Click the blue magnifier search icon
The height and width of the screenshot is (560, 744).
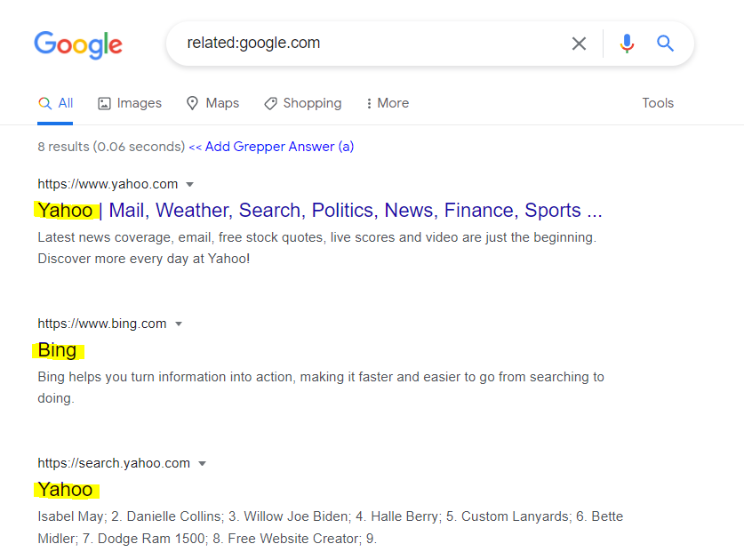[x=665, y=44]
